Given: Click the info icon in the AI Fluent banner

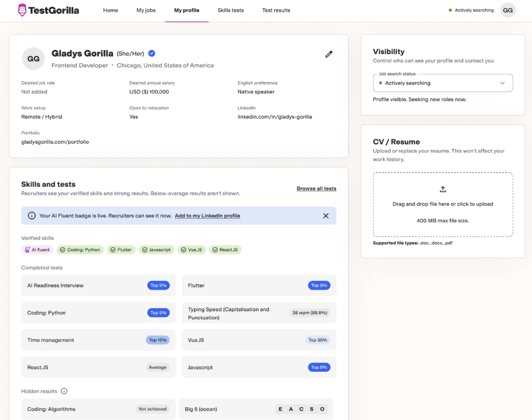Looking at the screenshot, I should pos(31,216).
